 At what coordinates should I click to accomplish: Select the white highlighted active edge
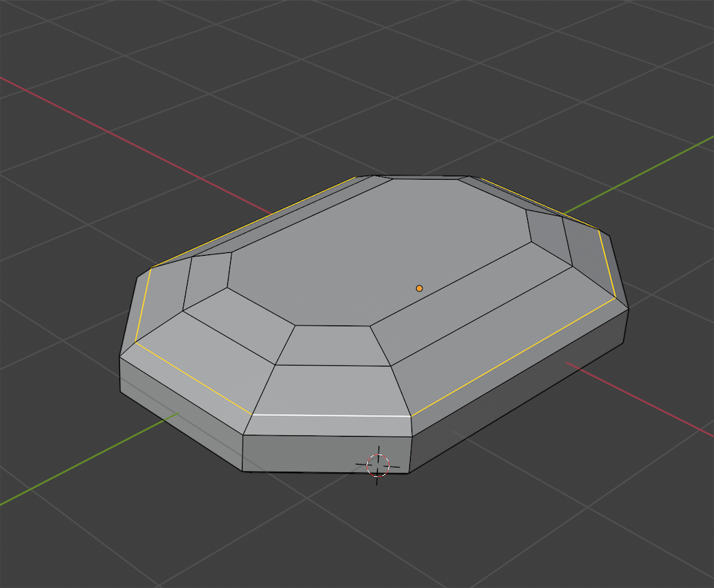(x=331, y=415)
